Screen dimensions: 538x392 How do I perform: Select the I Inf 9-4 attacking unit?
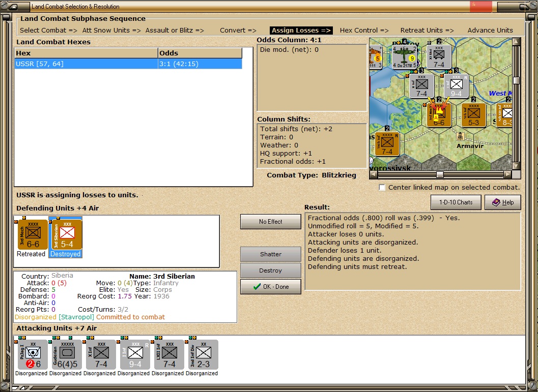tap(134, 355)
